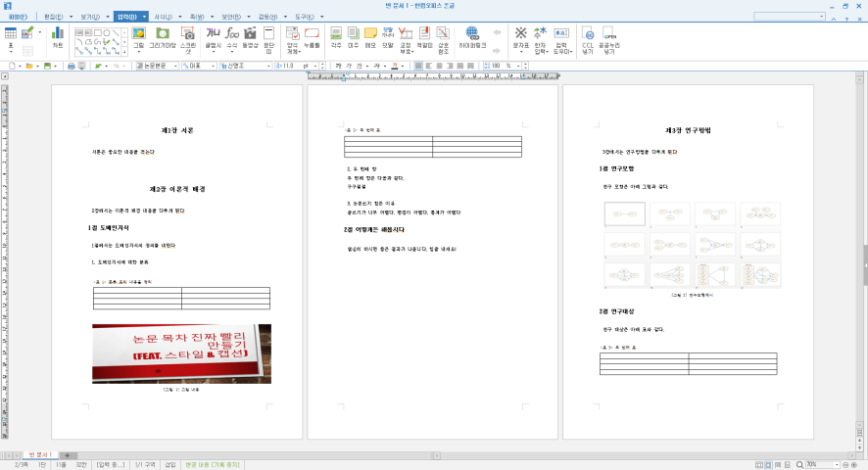
Task: Enable center paragraph alignment
Action: click(x=440, y=66)
